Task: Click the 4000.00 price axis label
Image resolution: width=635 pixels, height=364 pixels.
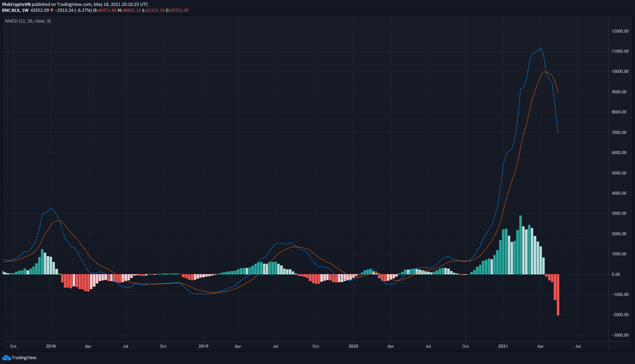Action: tap(619, 193)
